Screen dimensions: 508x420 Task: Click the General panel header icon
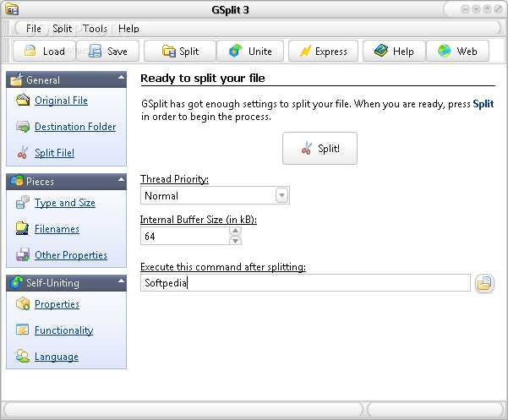click(17, 79)
